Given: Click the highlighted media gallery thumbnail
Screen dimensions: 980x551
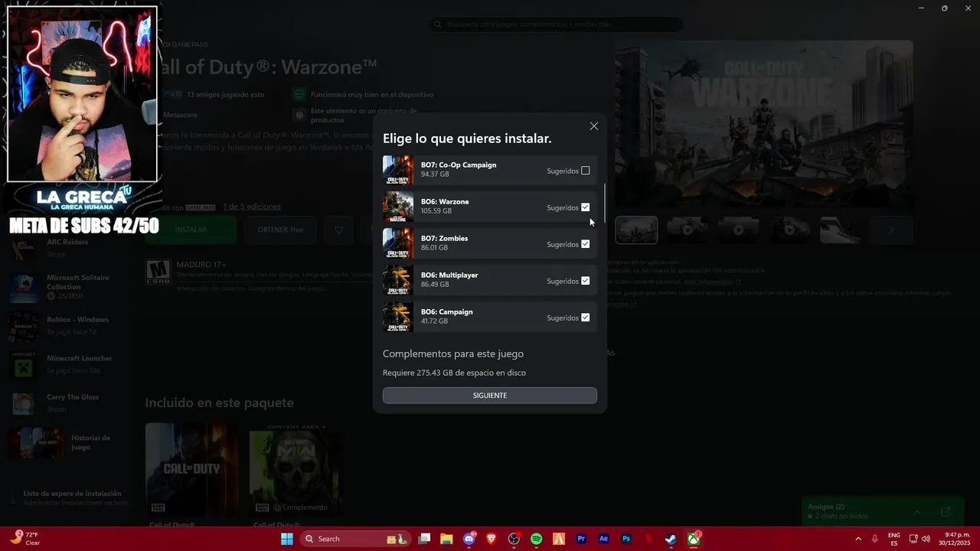Looking at the screenshot, I should point(636,230).
